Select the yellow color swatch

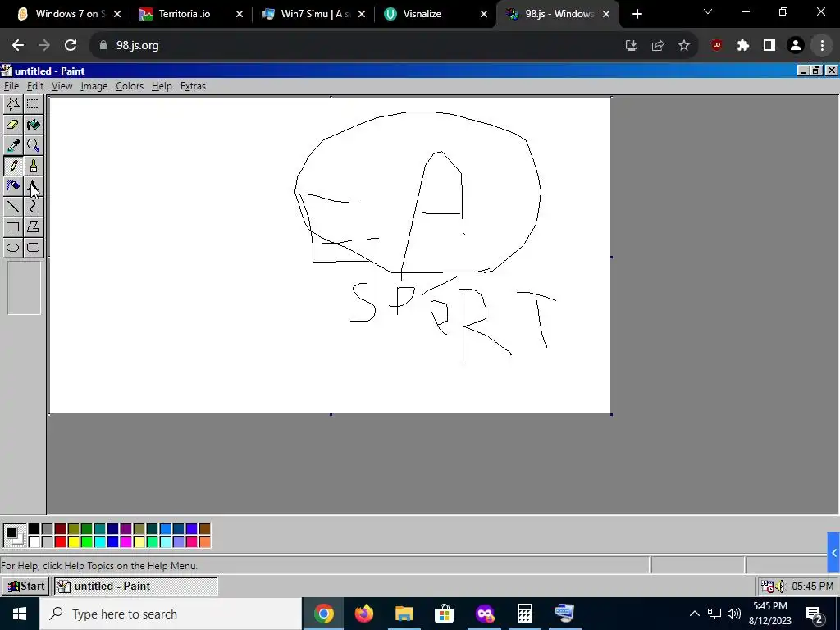pyautogui.click(x=73, y=542)
